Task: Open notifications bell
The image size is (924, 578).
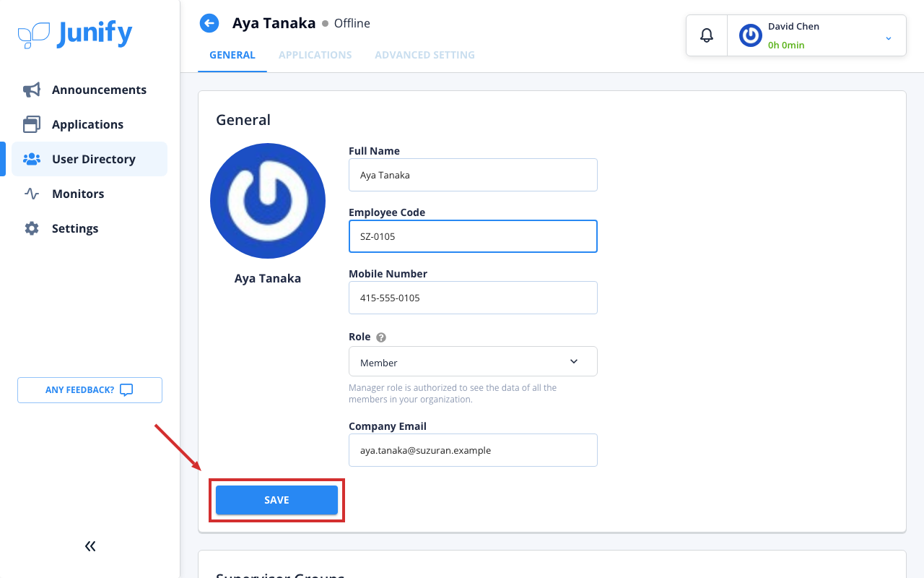Action: click(707, 35)
